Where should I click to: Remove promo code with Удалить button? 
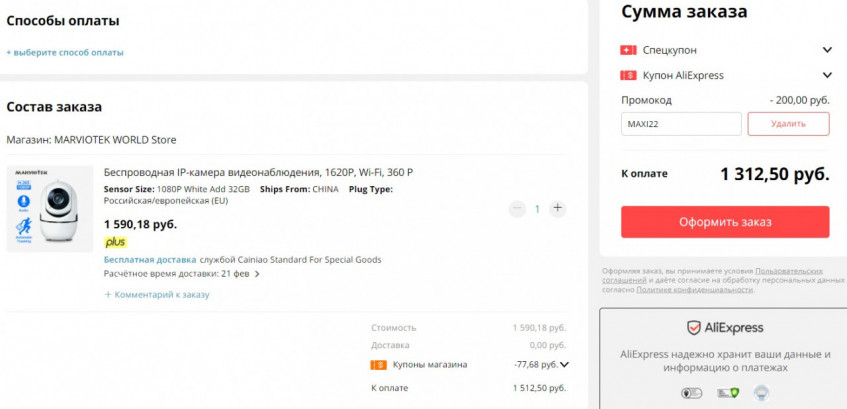pos(788,124)
